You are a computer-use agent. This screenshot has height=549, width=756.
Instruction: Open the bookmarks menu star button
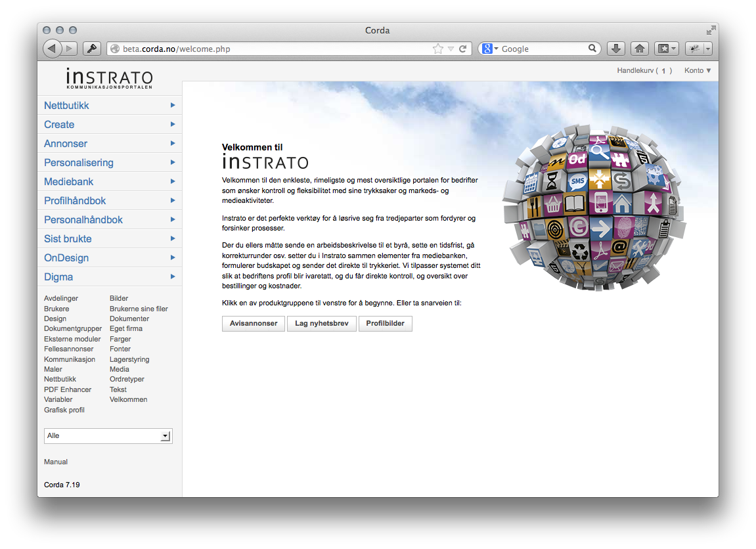coord(667,49)
